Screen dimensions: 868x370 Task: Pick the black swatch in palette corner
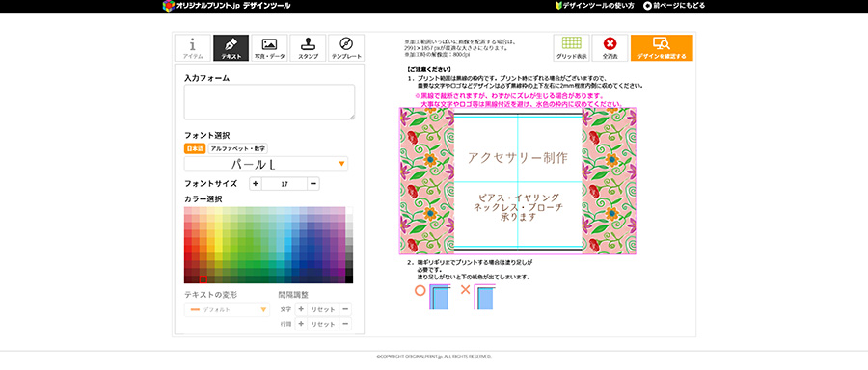(x=349, y=279)
